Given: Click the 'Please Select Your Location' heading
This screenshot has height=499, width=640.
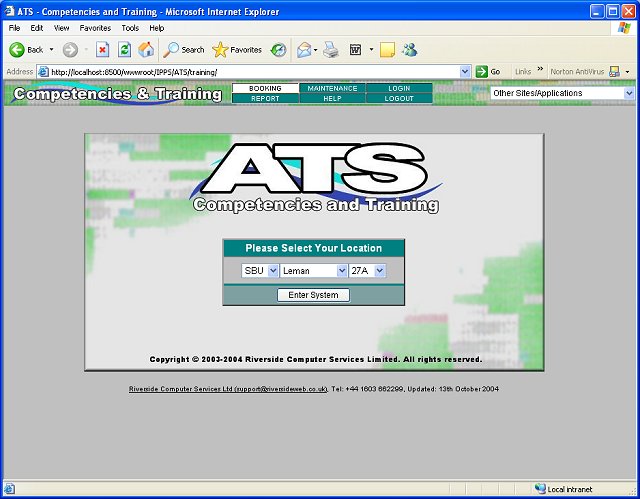Looking at the screenshot, I should click(313, 248).
